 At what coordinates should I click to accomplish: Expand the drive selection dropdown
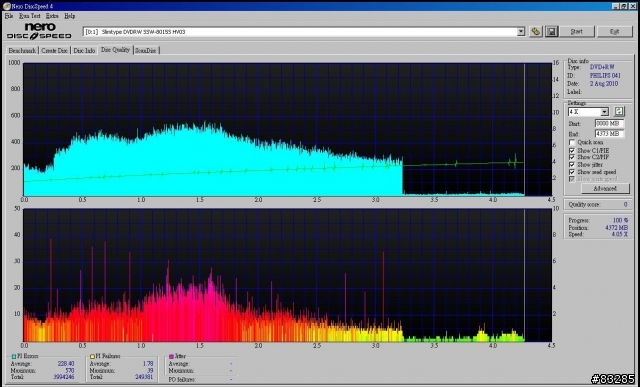click(520, 31)
